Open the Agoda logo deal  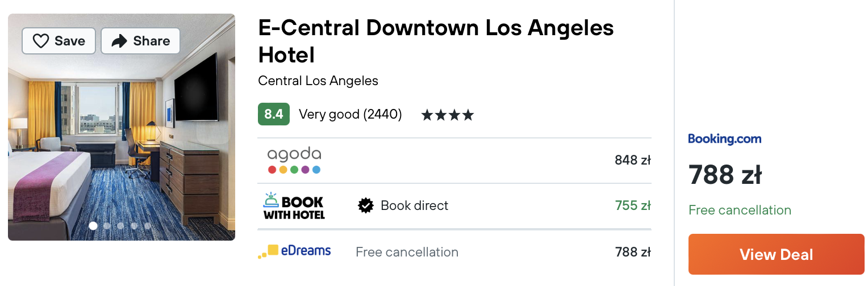[x=294, y=161]
